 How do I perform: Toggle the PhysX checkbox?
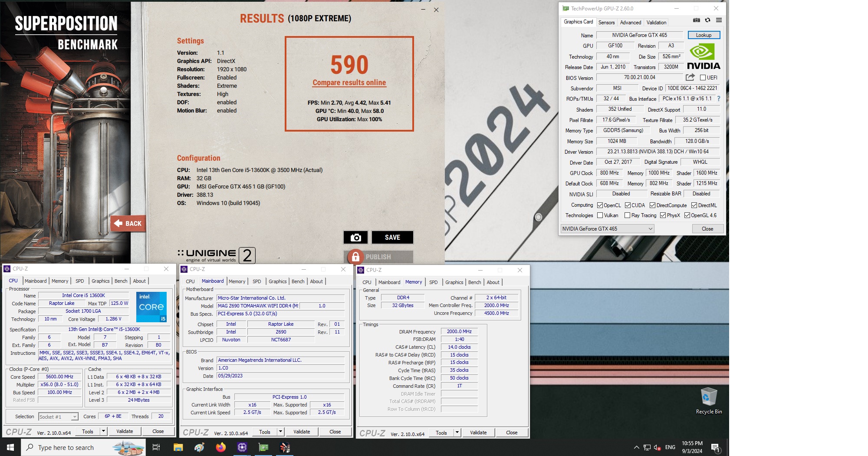click(663, 215)
